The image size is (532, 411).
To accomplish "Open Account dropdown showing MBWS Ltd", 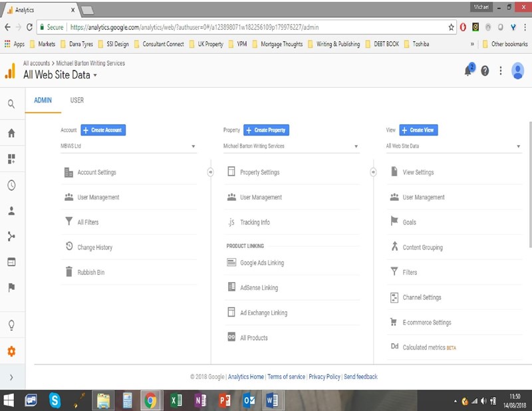I will 128,146.
